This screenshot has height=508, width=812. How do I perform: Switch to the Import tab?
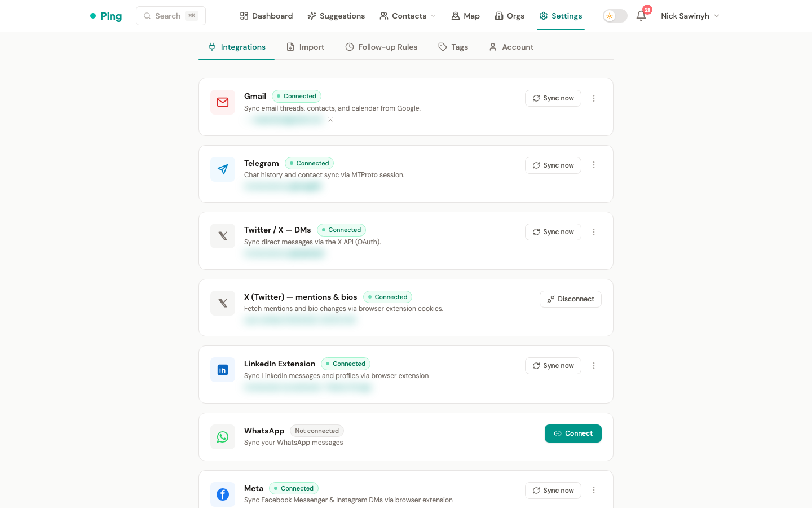click(306, 47)
